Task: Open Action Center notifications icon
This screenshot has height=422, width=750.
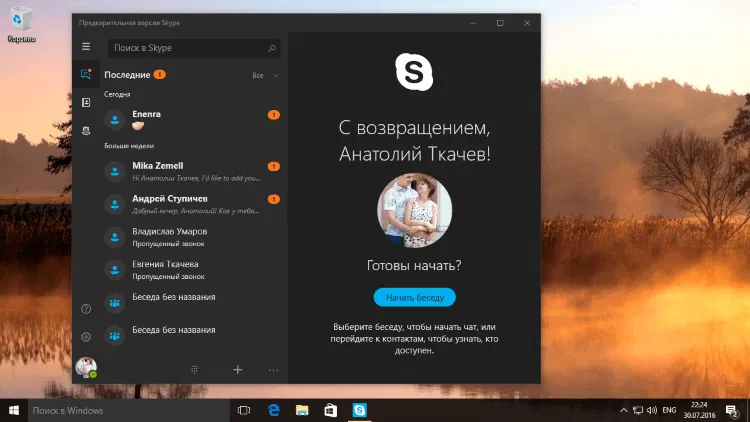Action: pyautogui.click(x=732, y=411)
